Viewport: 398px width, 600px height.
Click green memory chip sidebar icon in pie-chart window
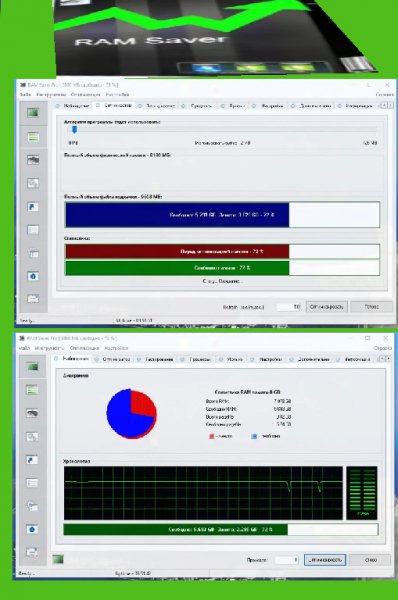click(x=32, y=366)
